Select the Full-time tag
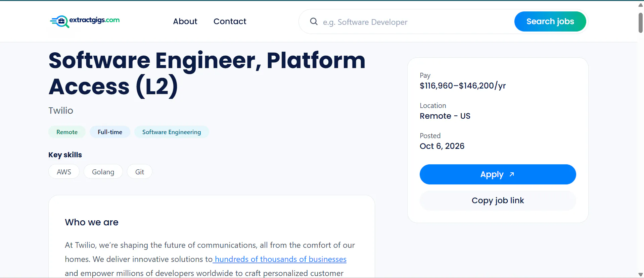 point(110,132)
